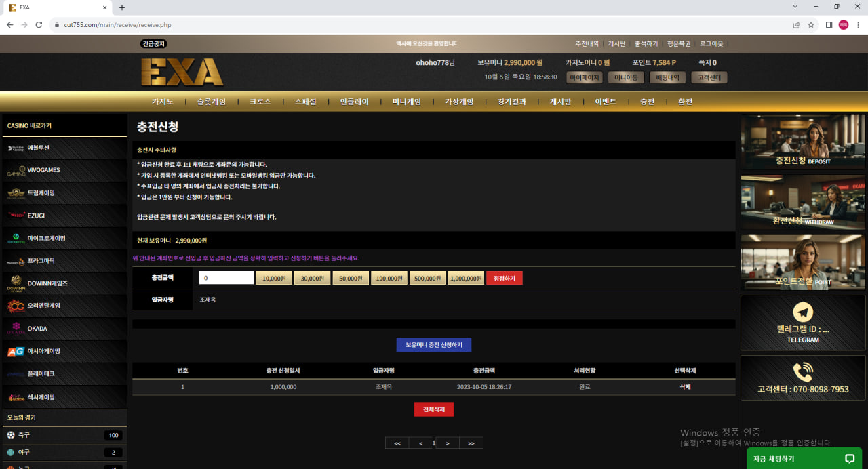The height and width of the screenshot is (469, 868).
Task: Bookmark this page with the star icon
Action: click(x=811, y=25)
